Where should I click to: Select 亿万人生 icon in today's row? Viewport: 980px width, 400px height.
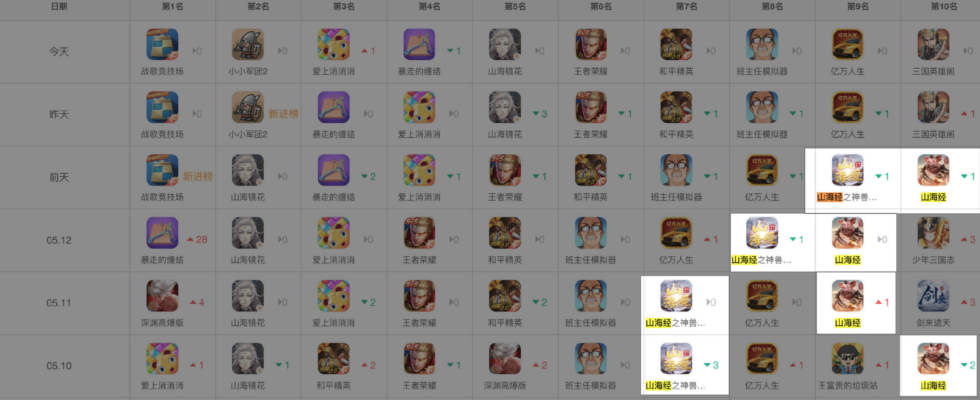(x=848, y=44)
